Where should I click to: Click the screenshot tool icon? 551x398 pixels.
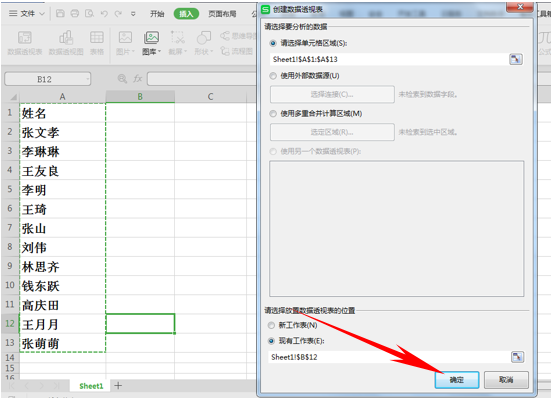[177, 37]
